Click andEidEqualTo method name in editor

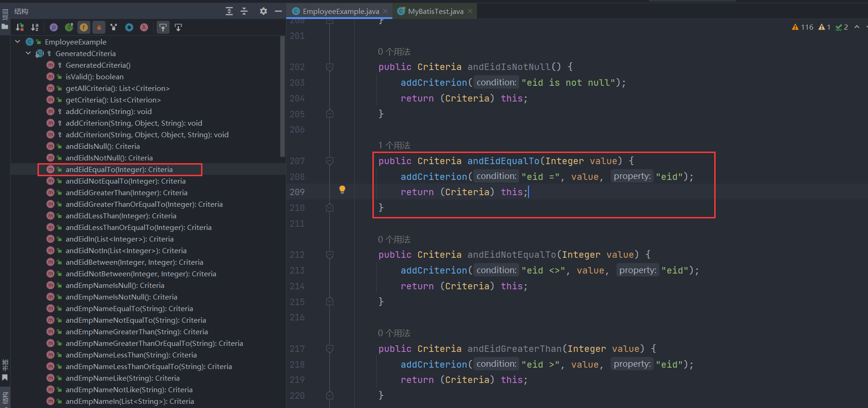point(503,161)
